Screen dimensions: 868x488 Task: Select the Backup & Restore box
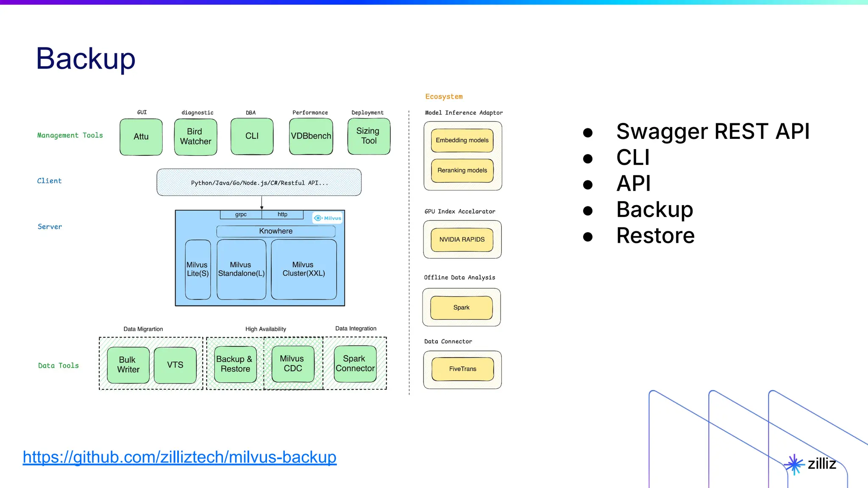[235, 364]
